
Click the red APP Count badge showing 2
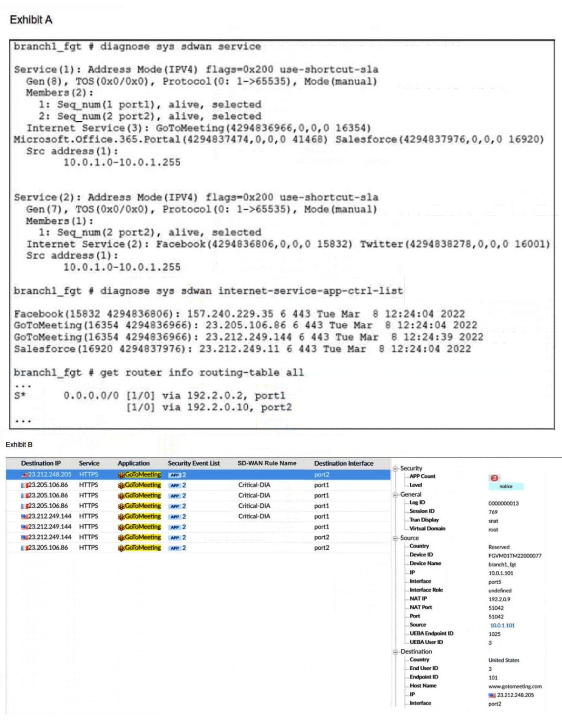point(494,478)
